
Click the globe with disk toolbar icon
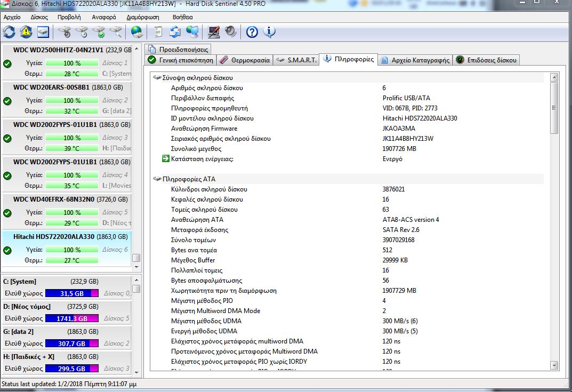pos(137,32)
